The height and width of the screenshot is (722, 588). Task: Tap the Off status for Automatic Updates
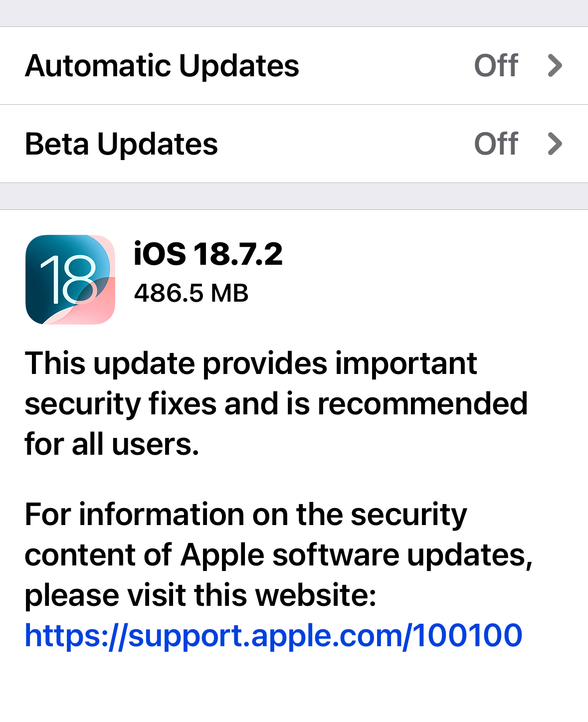496,66
